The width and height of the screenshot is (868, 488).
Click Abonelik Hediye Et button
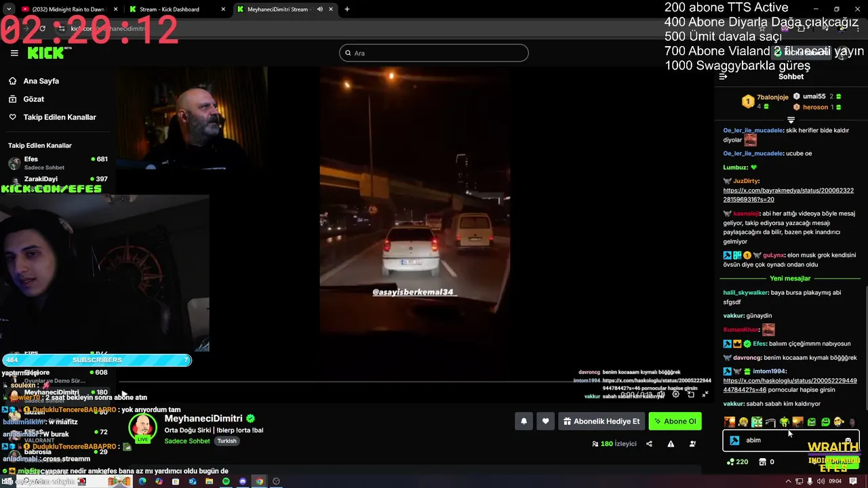pyautogui.click(x=601, y=421)
